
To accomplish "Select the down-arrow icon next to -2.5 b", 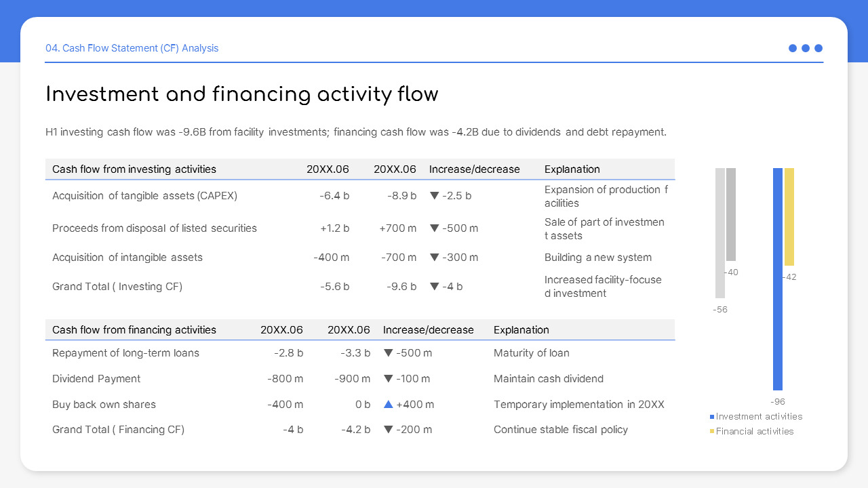I will (x=434, y=195).
